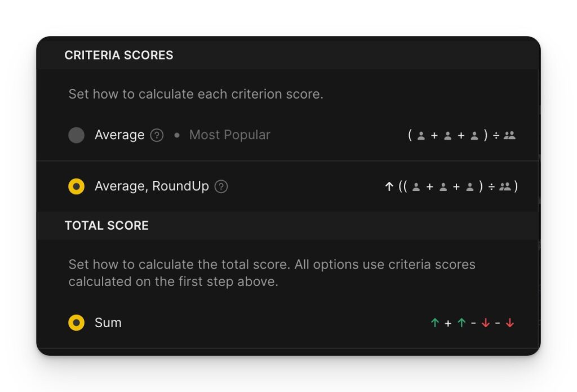Click the group people icon in Average formula

tap(509, 135)
